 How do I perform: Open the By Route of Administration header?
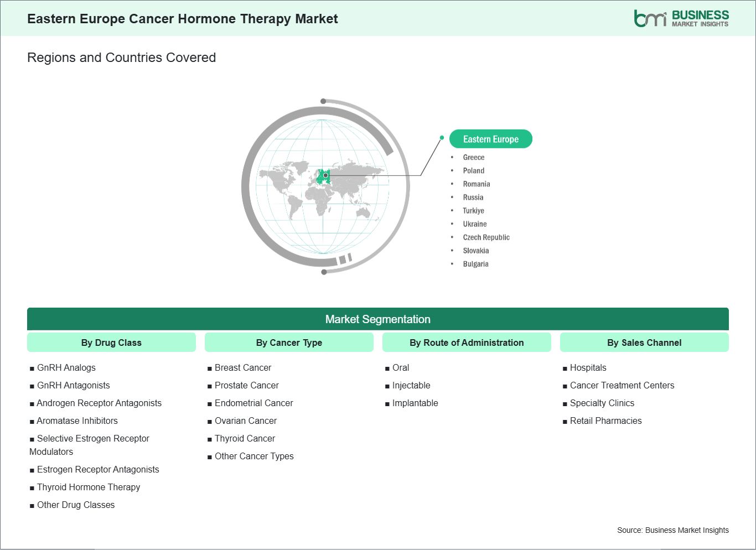coord(467,343)
